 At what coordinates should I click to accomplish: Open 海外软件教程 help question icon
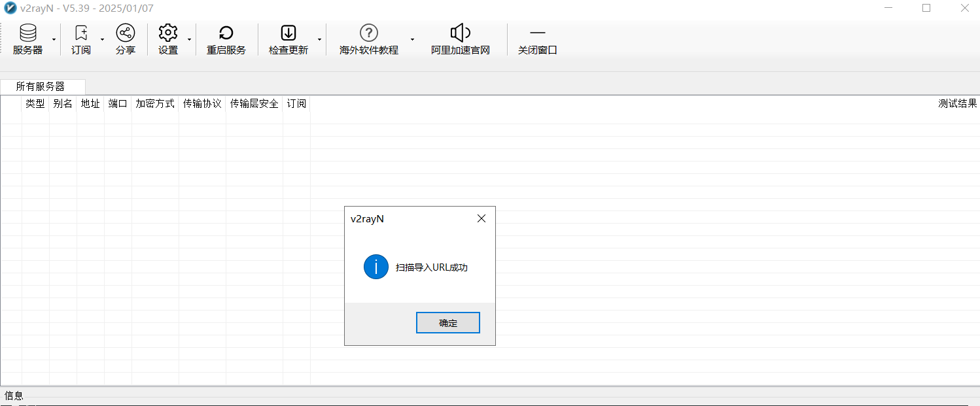point(369,34)
